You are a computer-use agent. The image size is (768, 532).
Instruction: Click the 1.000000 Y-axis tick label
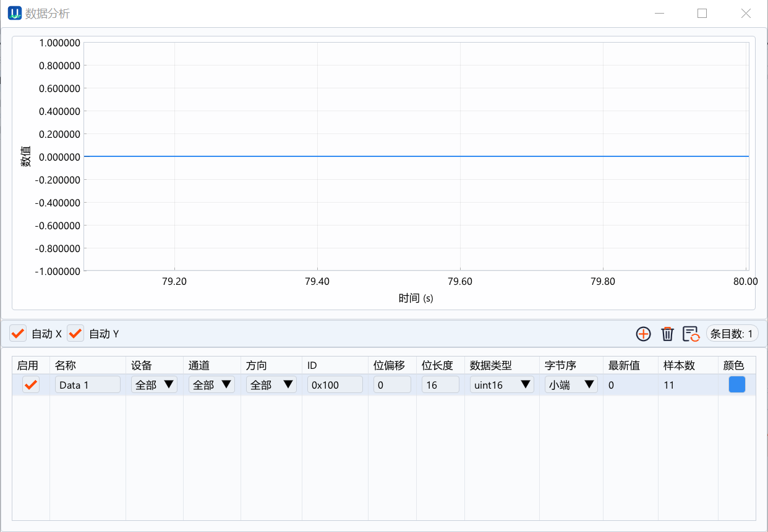coord(59,43)
